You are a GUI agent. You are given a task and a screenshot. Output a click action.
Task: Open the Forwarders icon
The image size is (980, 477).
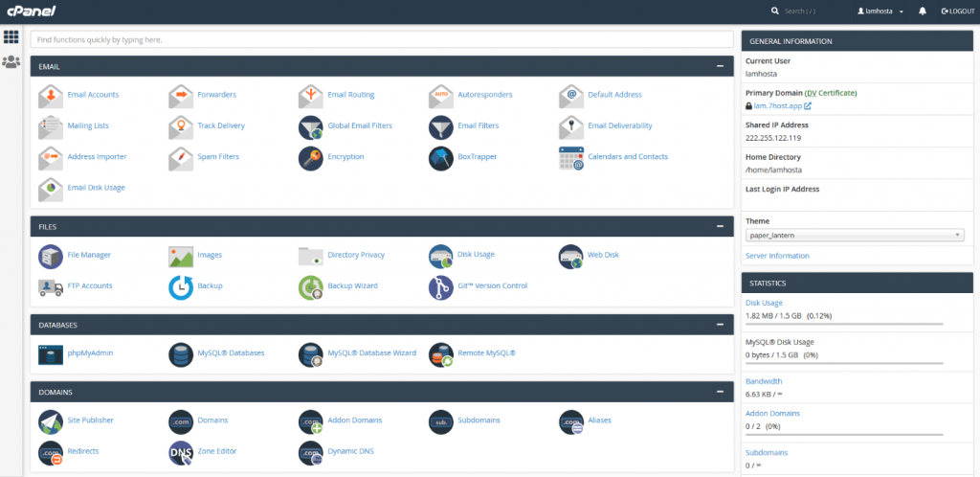[x=181, y=96]
